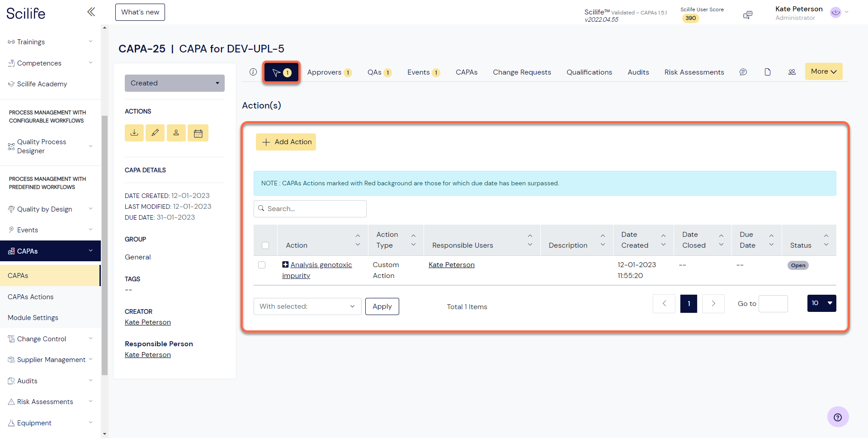This screenshot has height=438, width=868.
Task: Open the Creator Kate Peterson link
Action: click(148, 322)
